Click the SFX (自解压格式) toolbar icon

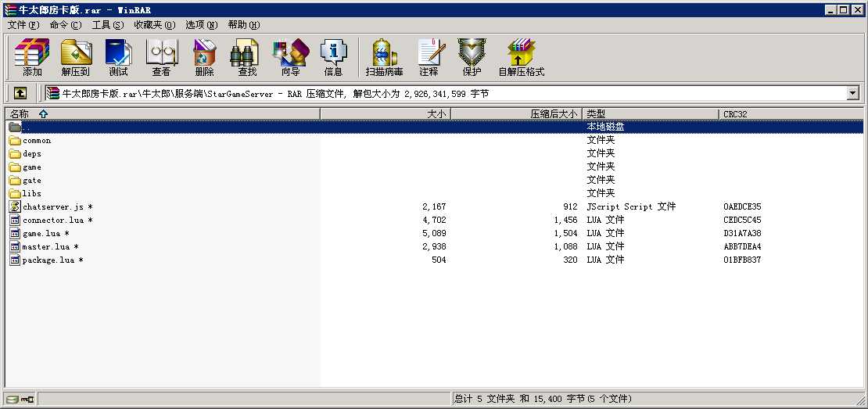tap(522, 58)
